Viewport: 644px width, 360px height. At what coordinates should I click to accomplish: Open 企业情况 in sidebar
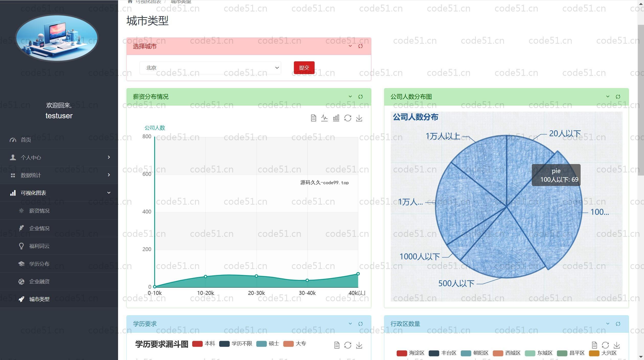coord(59,228)
